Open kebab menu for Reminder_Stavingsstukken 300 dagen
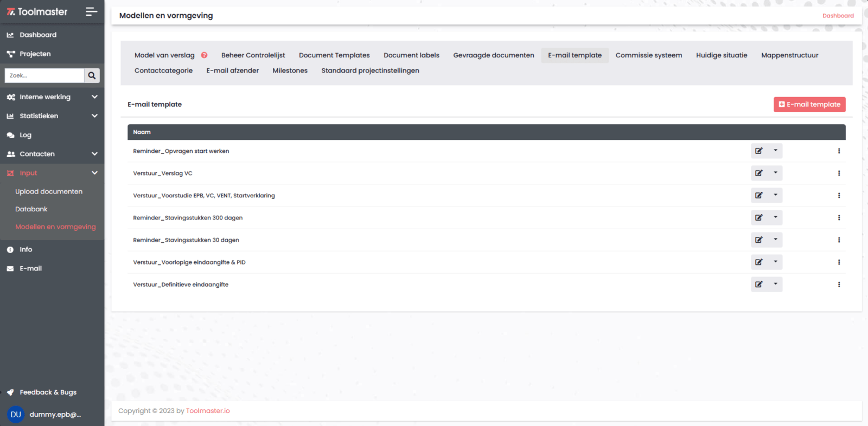This screenshot has width=868, height=426. [839, 218]
